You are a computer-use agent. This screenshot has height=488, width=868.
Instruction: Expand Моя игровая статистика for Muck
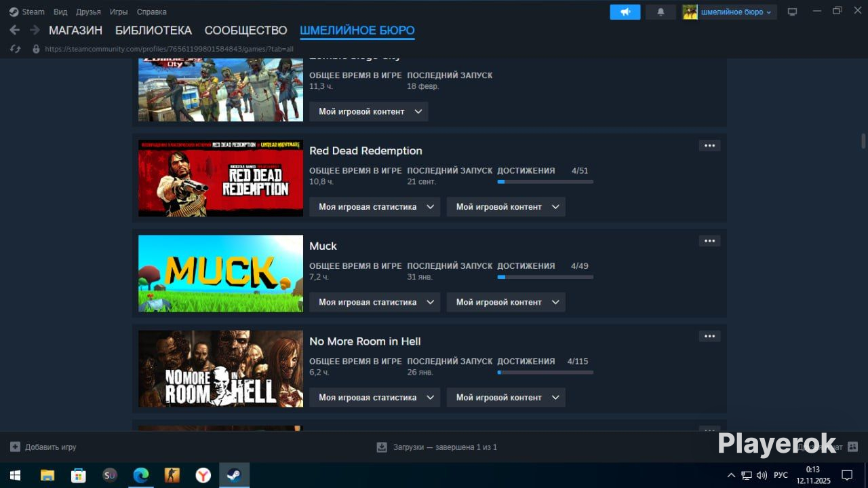pyautogui.click(x=375, y=302)
